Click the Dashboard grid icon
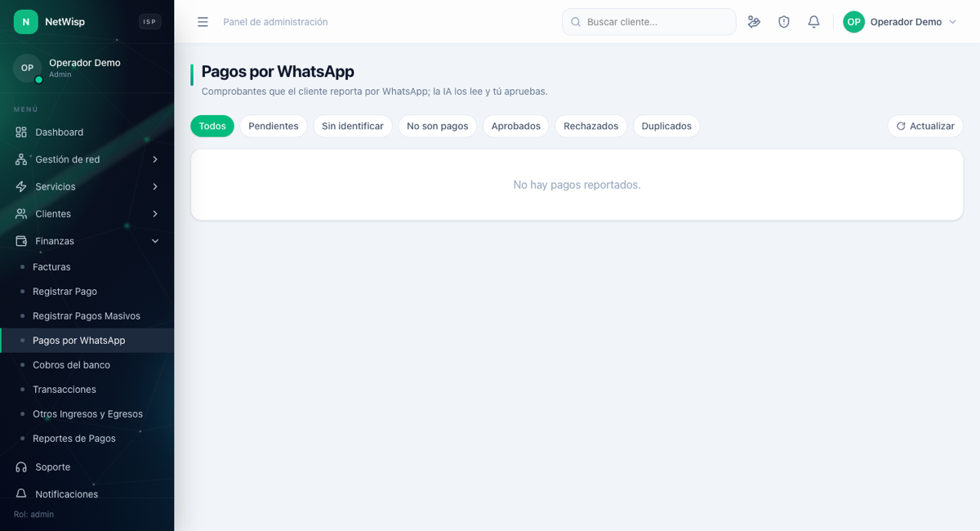The height and width of the screenshot is (531, 980). [21, 132]
